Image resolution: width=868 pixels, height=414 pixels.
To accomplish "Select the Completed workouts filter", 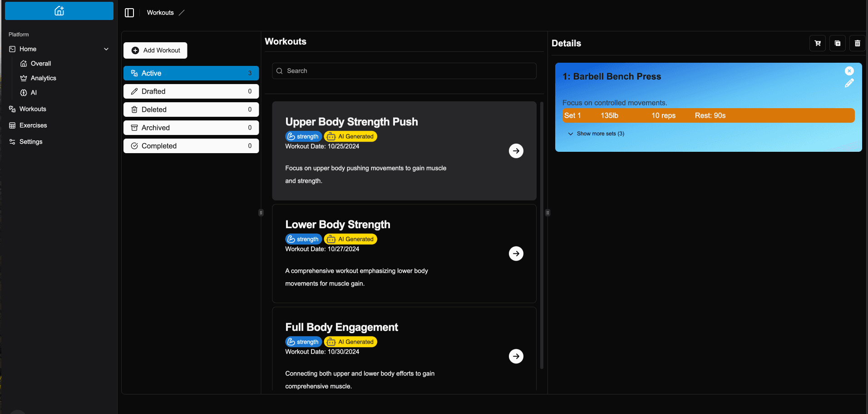I will [x=191, y=146].
